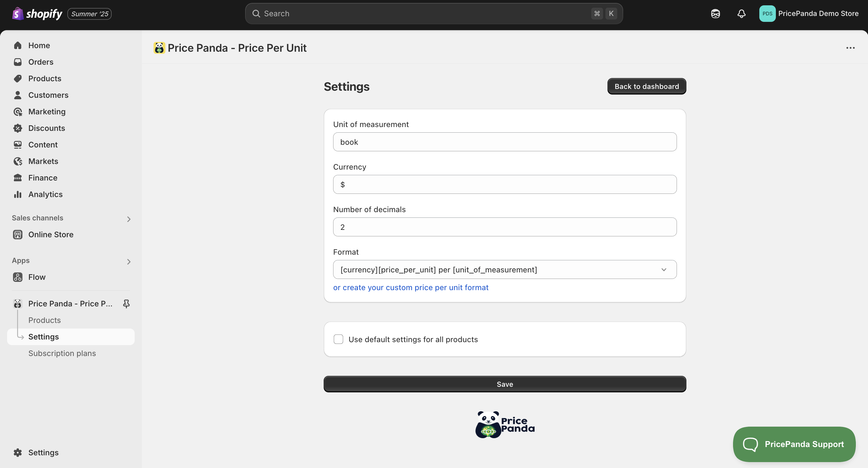Click Sales channels heading text
Image resolution: width=868 pixels, height=468 pixels.
pyautogui.click(x=38, y=218)
